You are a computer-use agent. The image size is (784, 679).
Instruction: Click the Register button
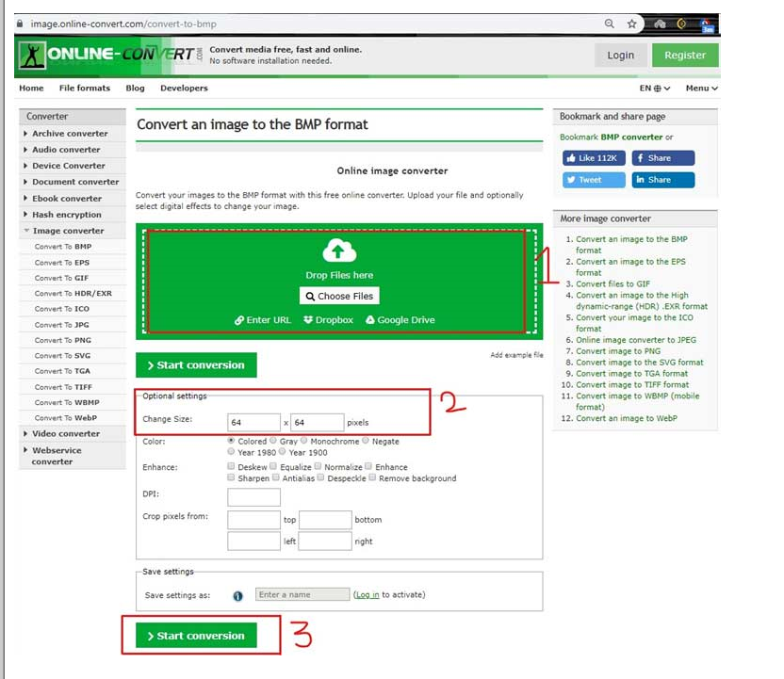click(685, 55)
